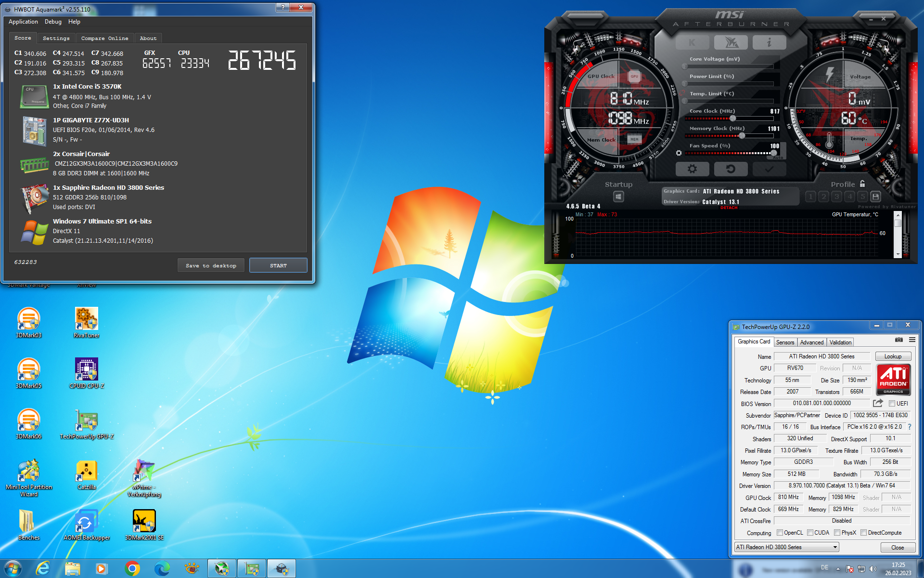Select Afterburner profile slot 3
Image resolution: width=924 pixels, height=578 pixels.
tap(836, 197)
